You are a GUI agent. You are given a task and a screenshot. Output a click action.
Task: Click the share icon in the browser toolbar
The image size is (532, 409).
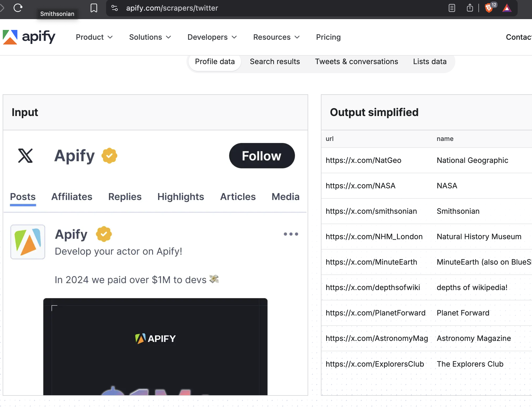coord(470,8)
